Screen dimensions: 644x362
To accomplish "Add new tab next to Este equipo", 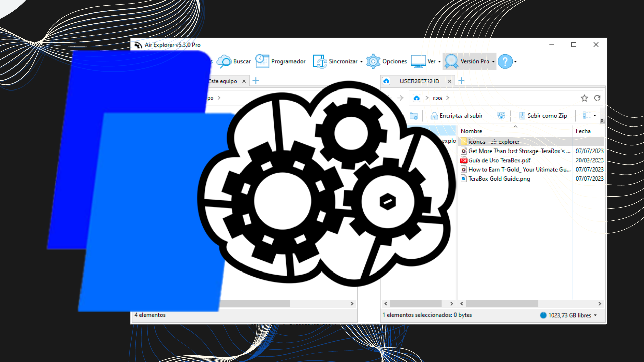I will 256,81.
